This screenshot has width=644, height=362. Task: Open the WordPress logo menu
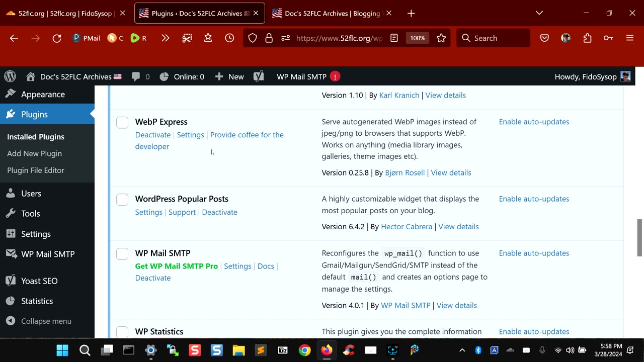coord(10,76)
